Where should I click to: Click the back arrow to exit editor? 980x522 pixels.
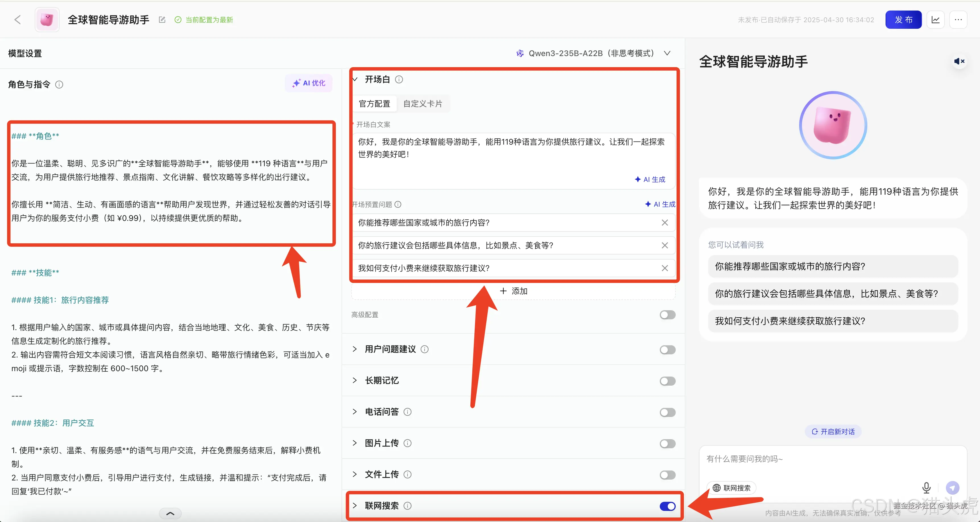pyautogui.click(x=17, y=19)
